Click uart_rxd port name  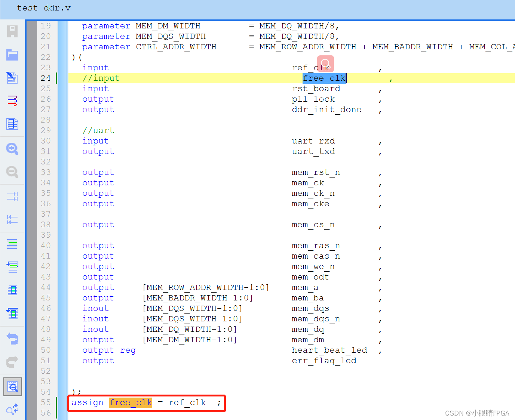(x=313, y=141)
